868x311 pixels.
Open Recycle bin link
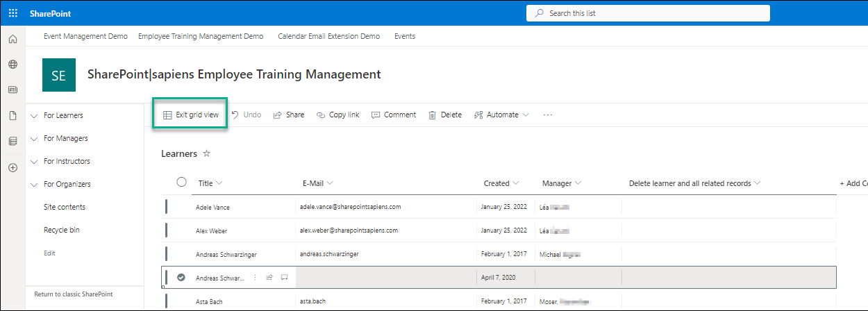[61, 230]
